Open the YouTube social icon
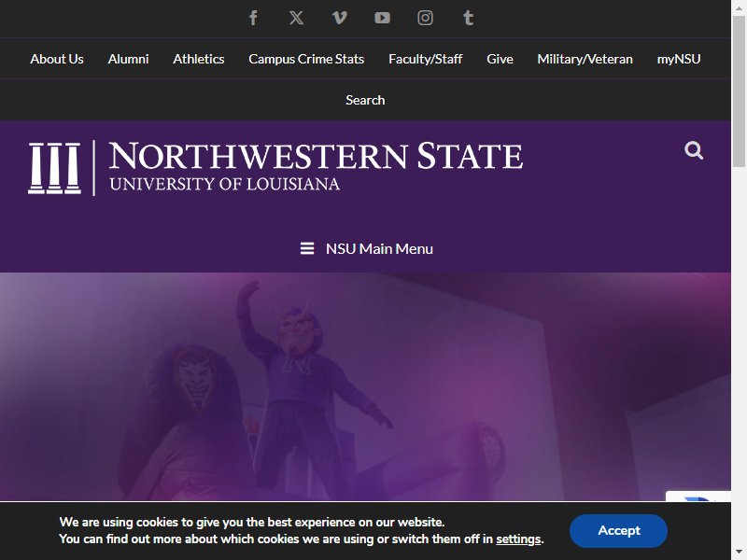This screenshot has width=747, height=560. (x=382, y=18)
